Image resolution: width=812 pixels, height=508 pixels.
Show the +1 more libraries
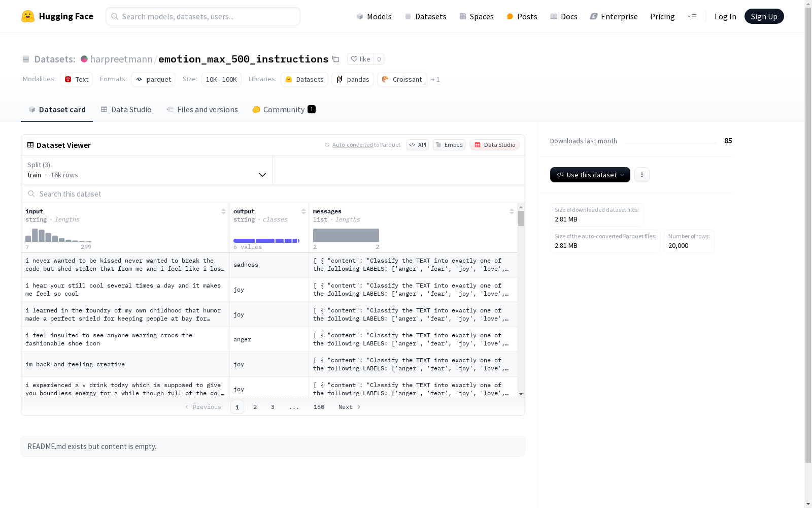[x=435, y=80]
